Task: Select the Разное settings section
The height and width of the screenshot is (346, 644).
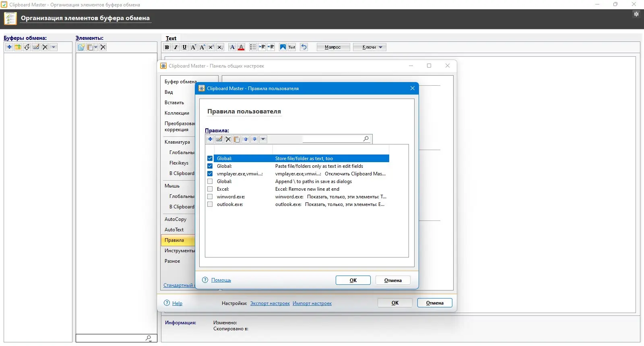Action: click(172, 261)
